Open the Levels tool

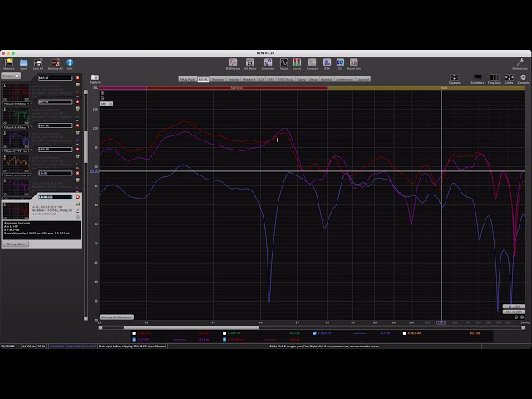(x=297, y=62)
